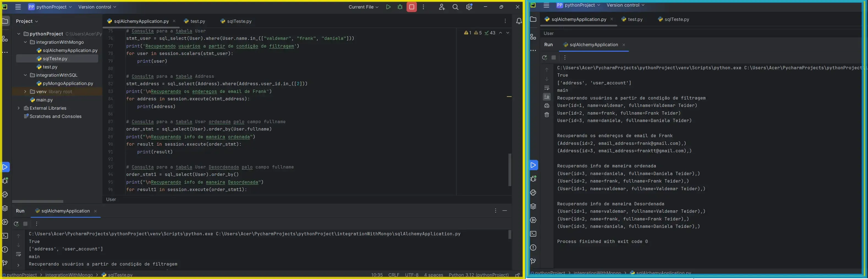Switch to test.py tab in left editor
868x279 pixels.
point(194,21)
